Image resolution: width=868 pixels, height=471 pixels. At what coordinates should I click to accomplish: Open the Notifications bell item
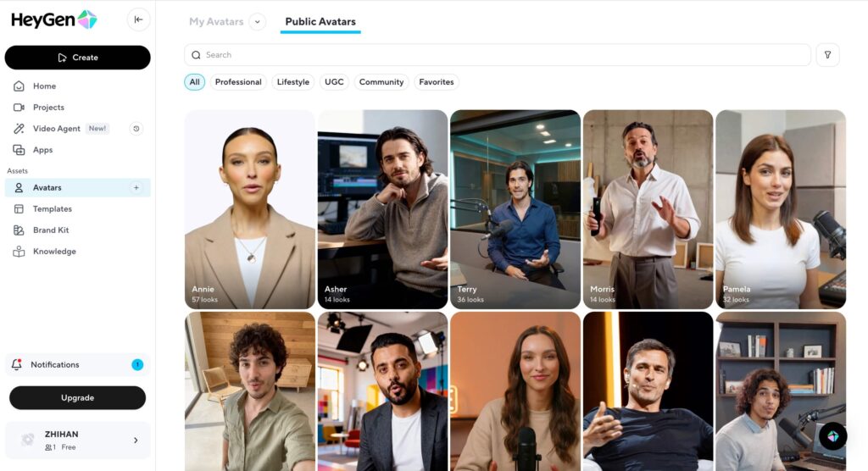[x=77, y=365]
